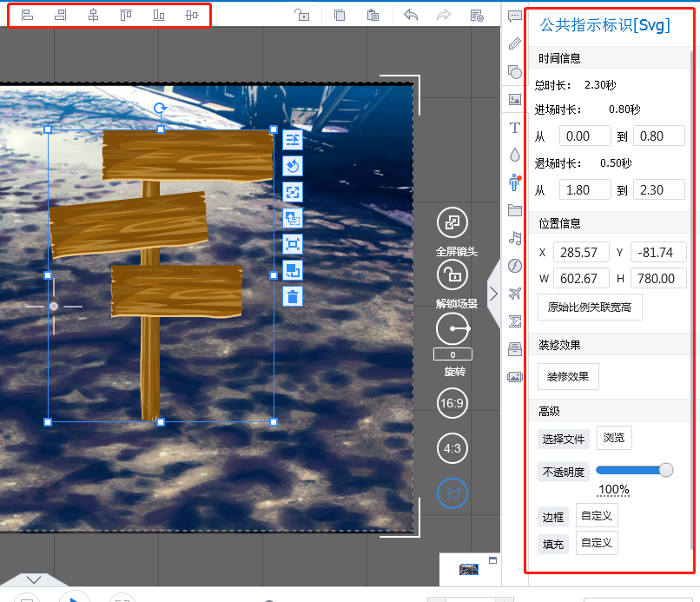Open the droplet tool in the sidebar
The width and height of the screenshot is (700, 602).
[515, 155]
